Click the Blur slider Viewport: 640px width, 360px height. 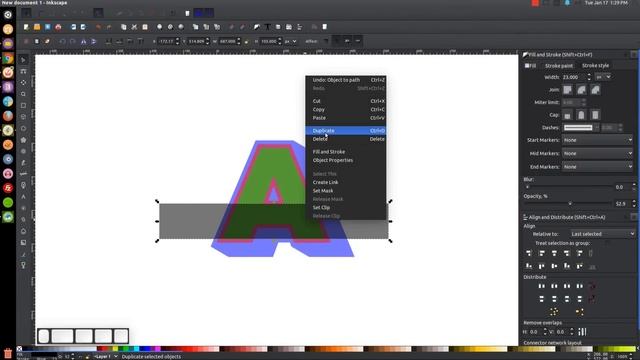(569, 187)
